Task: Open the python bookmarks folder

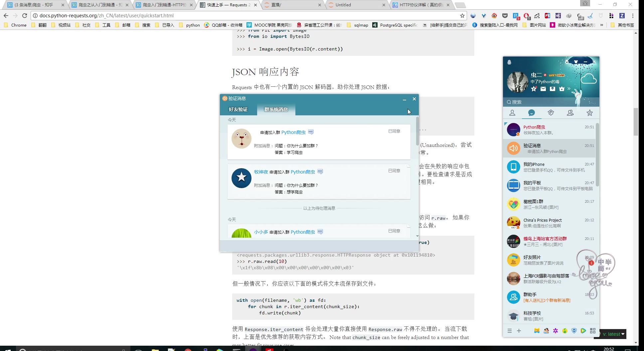Action: (189, 25)
